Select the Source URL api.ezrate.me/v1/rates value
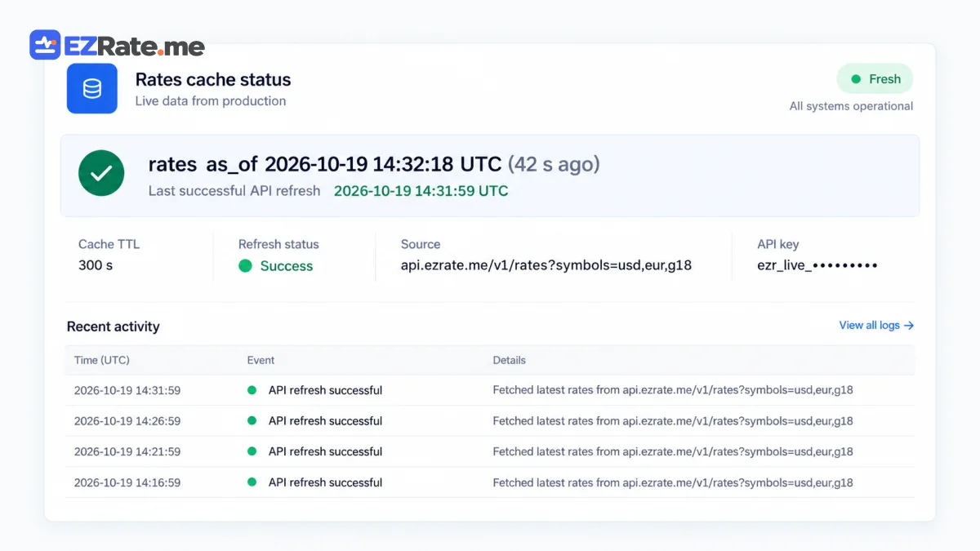 [x=546, y=265]
